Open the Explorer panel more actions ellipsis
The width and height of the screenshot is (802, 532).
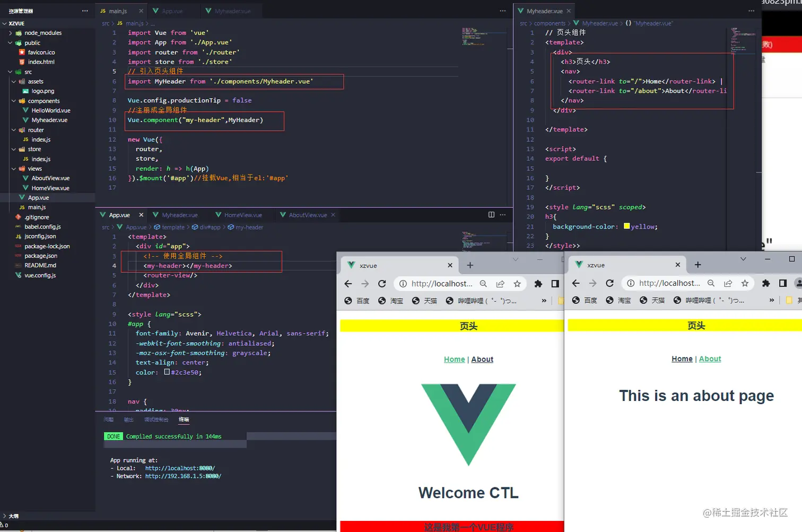pyautogui.click(x=84, y=11)
